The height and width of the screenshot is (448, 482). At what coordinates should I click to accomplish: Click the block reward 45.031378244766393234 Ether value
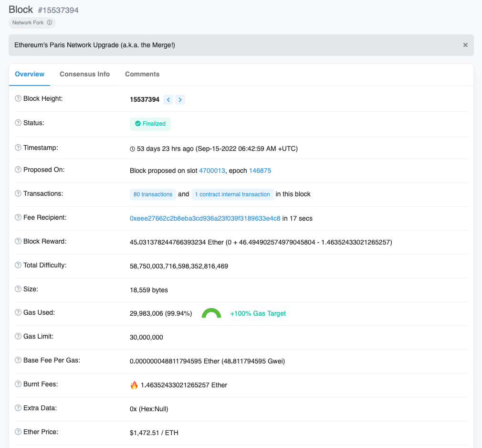tap(177, 243)
